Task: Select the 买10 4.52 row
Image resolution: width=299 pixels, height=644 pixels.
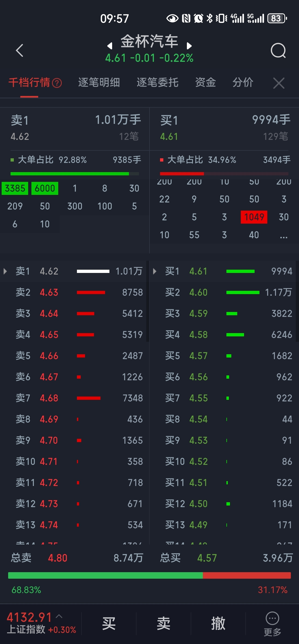Action: (224, 462)
